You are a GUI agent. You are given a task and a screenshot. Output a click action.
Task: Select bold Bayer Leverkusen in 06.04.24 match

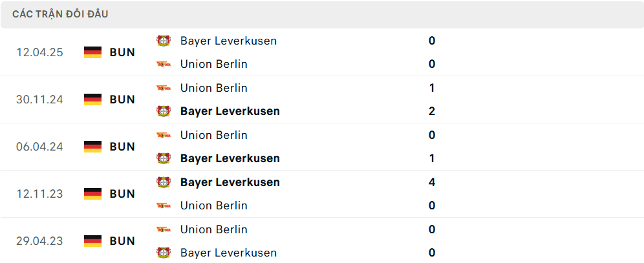[x=230, y=158]
